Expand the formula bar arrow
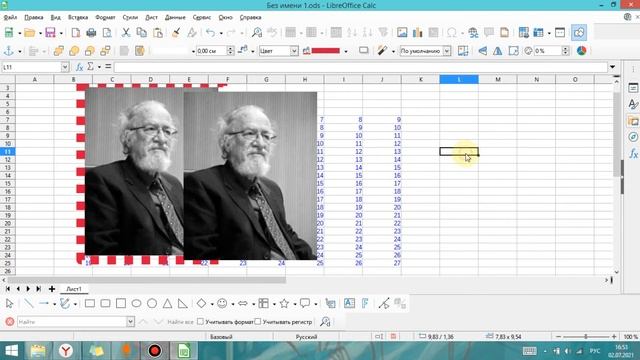Image resolution: width=640 pixels, height=360 pixels. click(612, 67)
